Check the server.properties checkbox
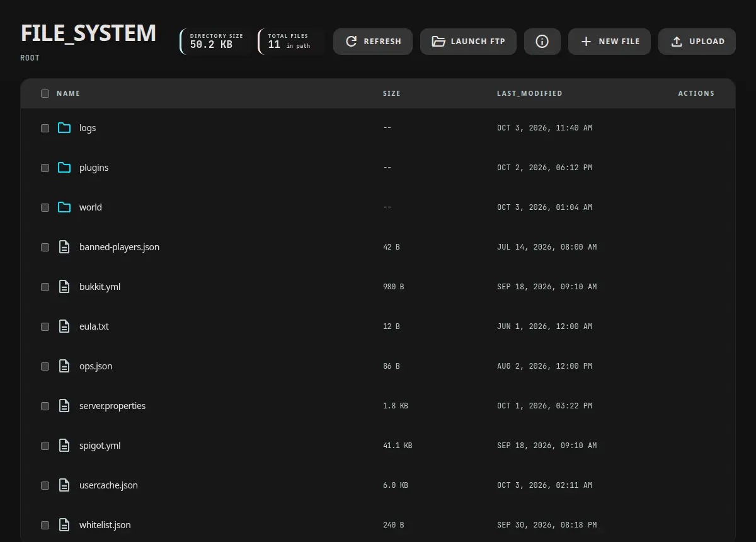 point(45,406)
